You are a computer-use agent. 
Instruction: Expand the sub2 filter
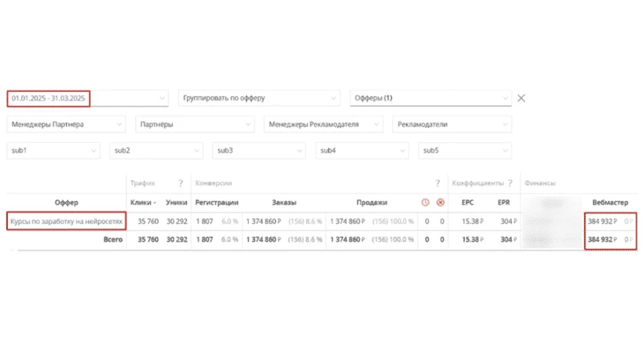point(156,151)
